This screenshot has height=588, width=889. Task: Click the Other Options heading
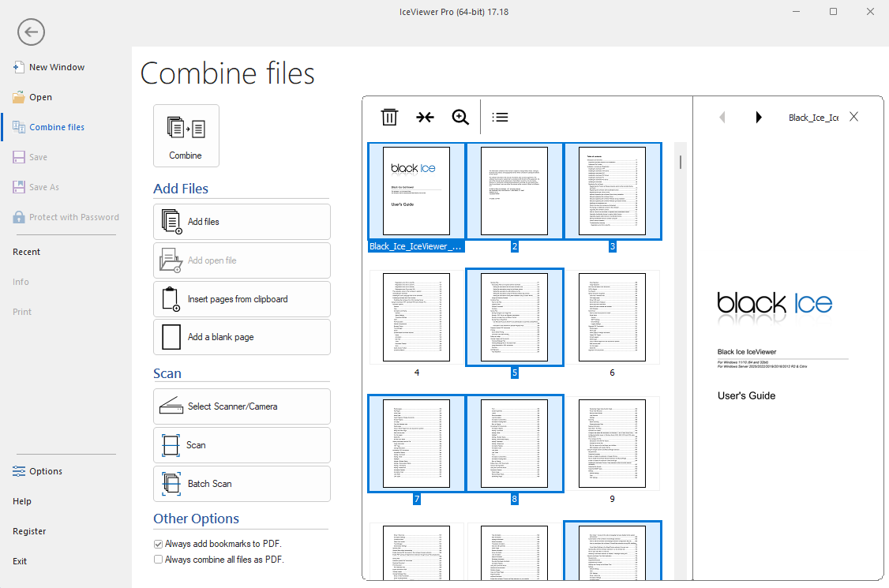coord(196,519)
